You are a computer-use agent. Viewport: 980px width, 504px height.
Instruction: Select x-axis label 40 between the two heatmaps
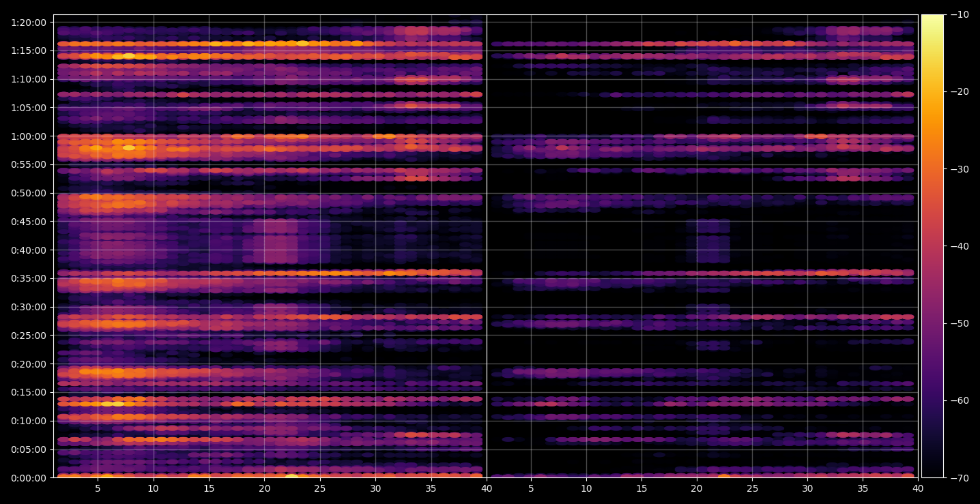pyautogui.click(x=487, y=488)
